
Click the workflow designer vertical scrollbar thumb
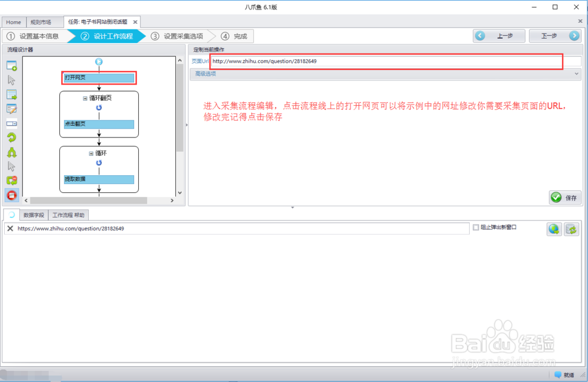tap(179, 108)
